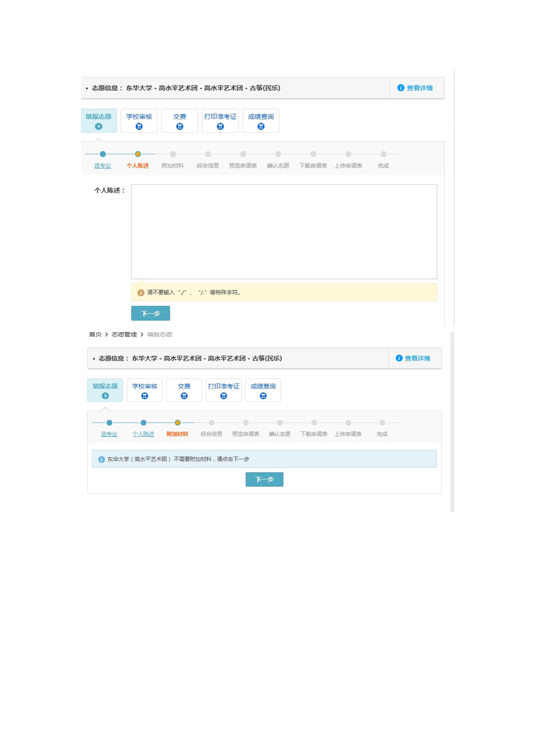This screenshot has height=756, width=535.
Task: Select 学校审核 tab in lower panel
Action: pos(145,390)
